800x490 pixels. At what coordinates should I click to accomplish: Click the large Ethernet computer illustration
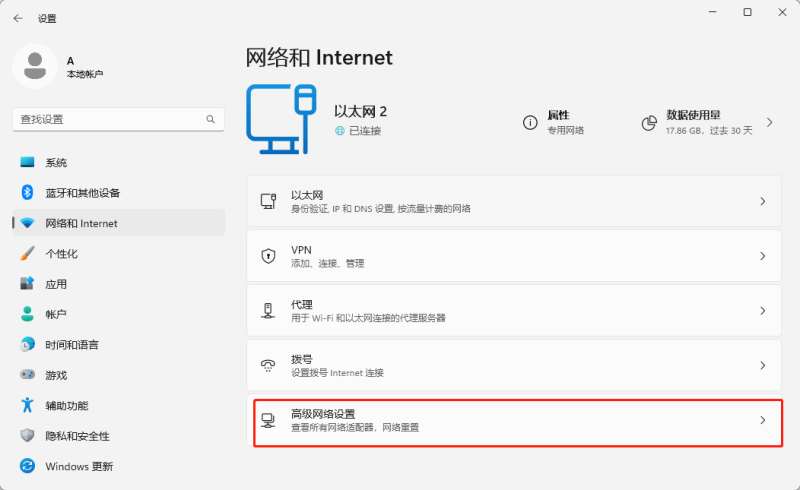[x=281, y=119]
